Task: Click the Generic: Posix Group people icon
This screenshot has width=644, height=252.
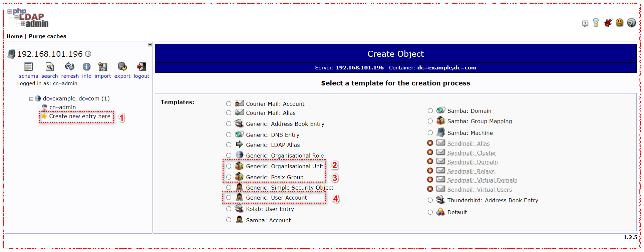Action: pyautogui.click(x=239, y=177)
